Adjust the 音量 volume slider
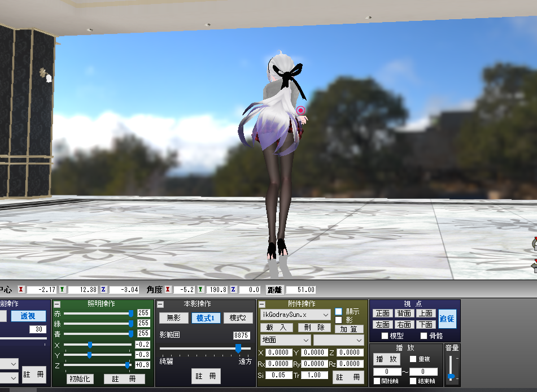 (451, 376)
